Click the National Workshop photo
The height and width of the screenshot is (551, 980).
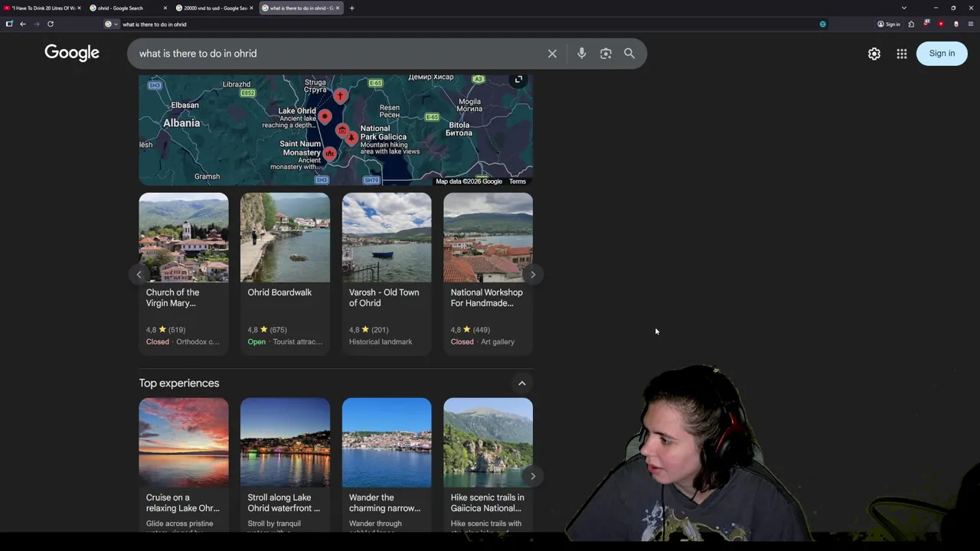(x=488, y=237)
